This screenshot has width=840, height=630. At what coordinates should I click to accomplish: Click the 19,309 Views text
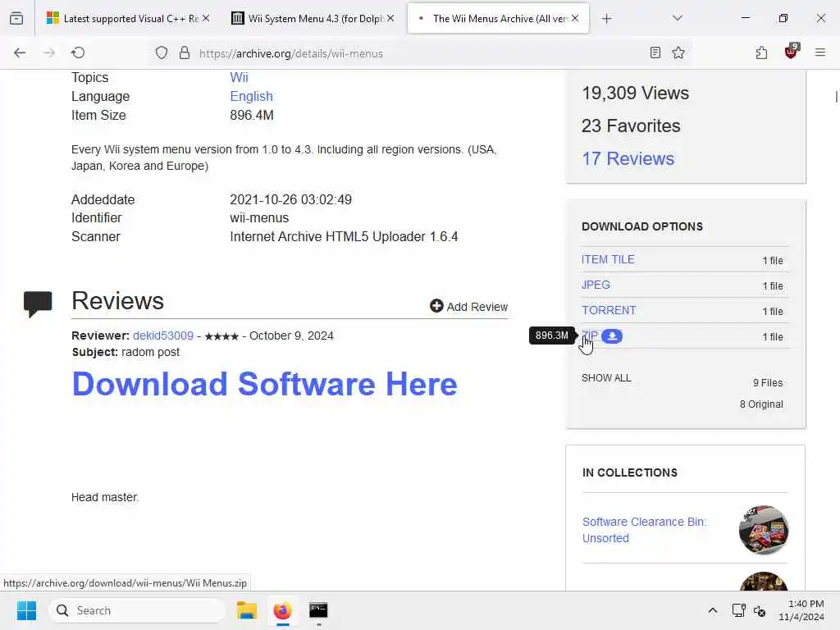tap(636, 94)
